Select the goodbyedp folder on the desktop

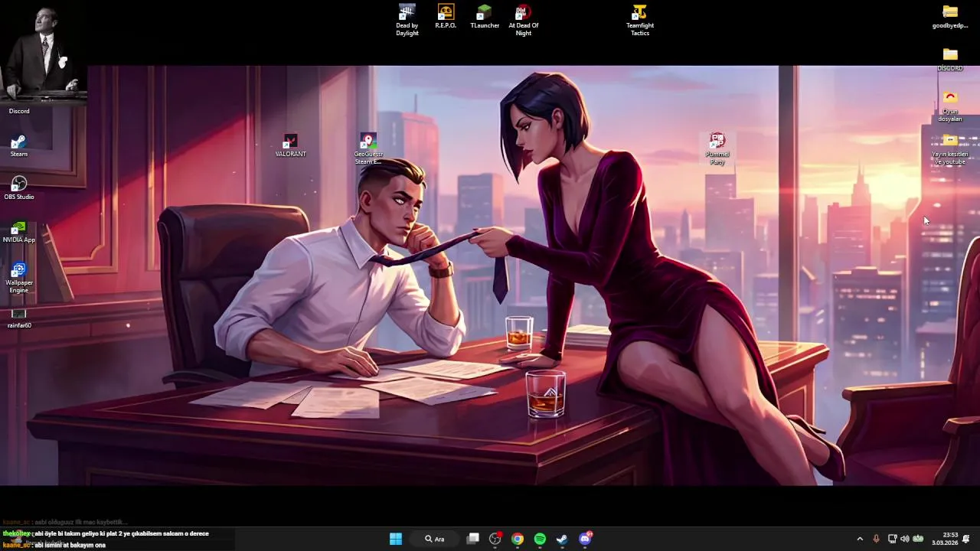point(950,17)
